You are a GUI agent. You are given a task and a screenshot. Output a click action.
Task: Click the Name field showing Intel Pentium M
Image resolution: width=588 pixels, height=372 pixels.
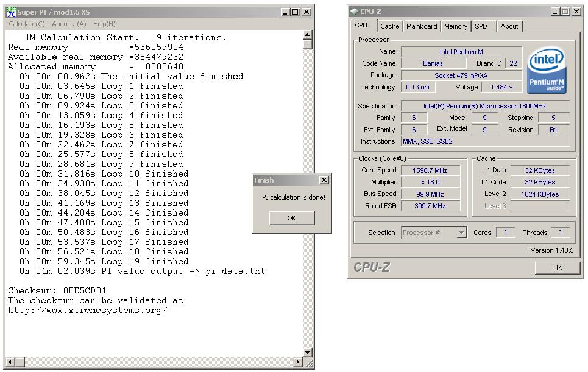(x=461, y=52)
